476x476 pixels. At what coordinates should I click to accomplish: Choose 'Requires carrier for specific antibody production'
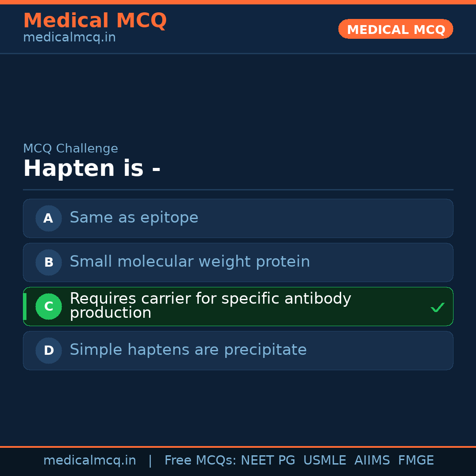(210, 305)
